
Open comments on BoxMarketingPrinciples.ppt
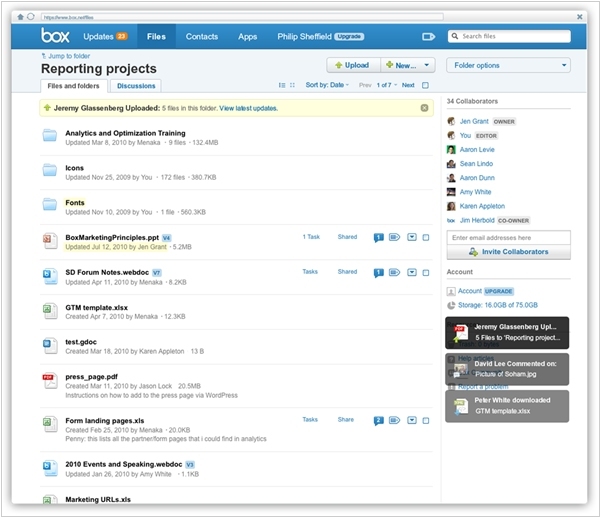(x=379, y=238)
